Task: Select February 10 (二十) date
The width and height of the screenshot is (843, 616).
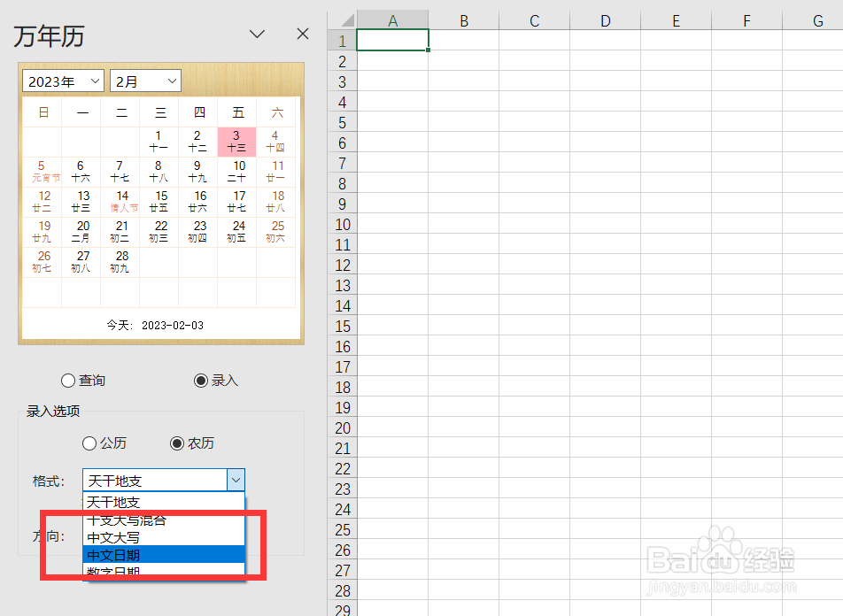Action: pyautogui.click(x=236, y=172)
